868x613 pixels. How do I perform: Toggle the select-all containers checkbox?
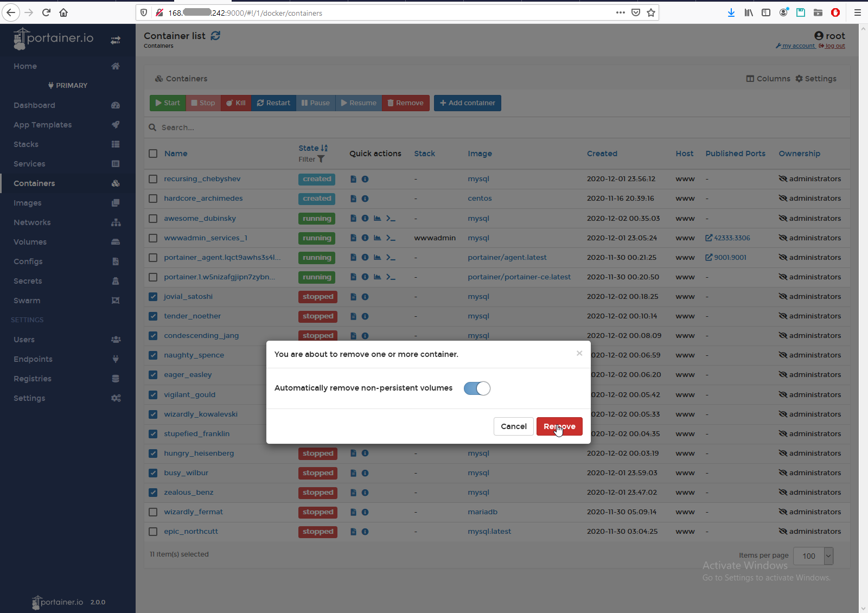[153, 154]
